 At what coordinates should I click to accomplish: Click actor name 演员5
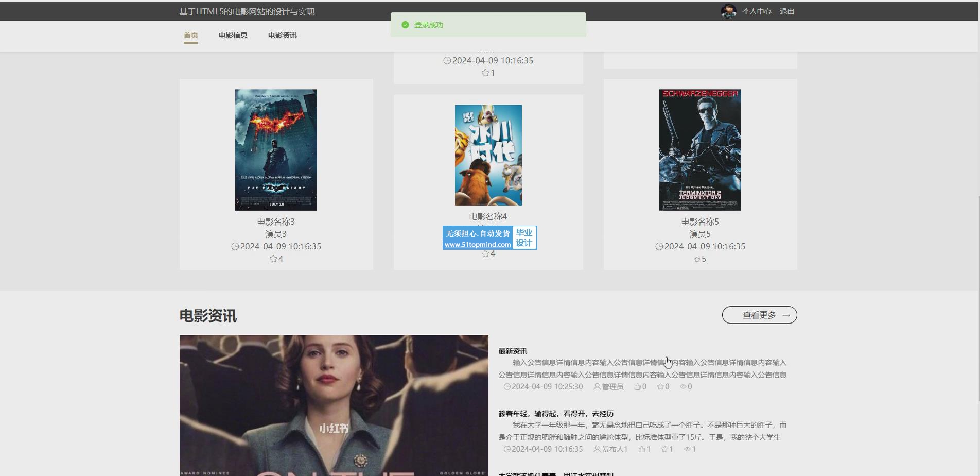[x=700, y=234]
